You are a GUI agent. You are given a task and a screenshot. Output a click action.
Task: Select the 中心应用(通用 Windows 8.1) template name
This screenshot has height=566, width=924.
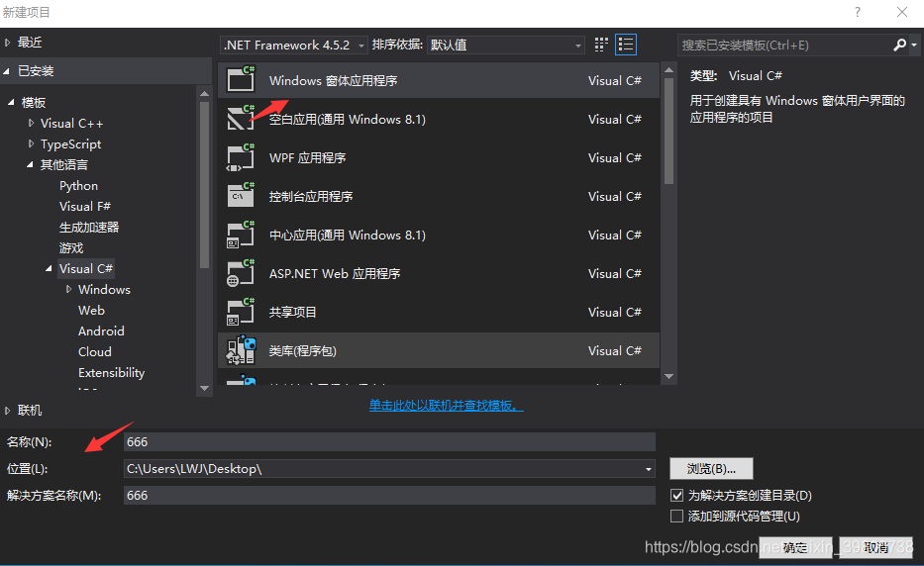pyautogui.click(x=347, y=235)
